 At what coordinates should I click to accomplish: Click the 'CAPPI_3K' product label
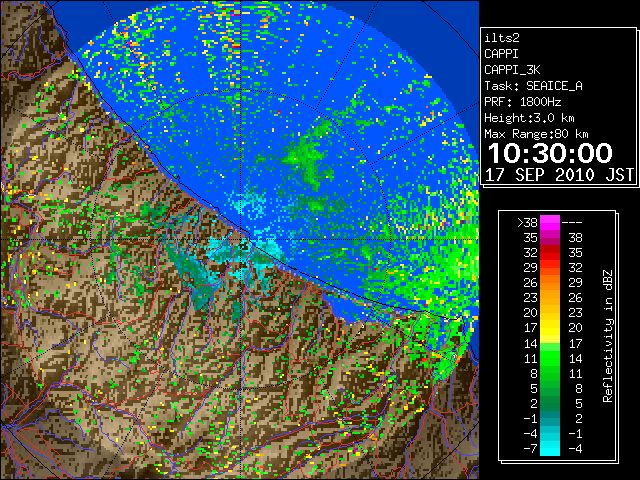pyautogui.click(x=512, y=70)
